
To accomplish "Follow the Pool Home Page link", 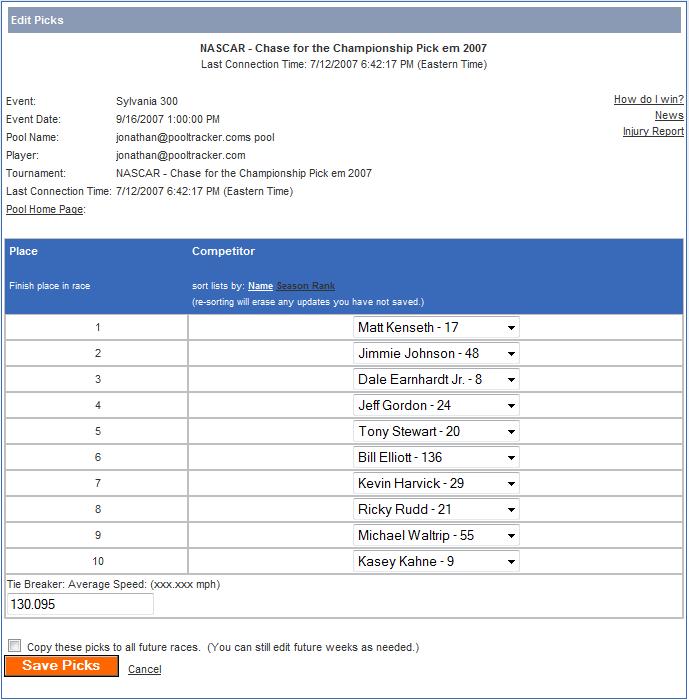I will (45, 209).
